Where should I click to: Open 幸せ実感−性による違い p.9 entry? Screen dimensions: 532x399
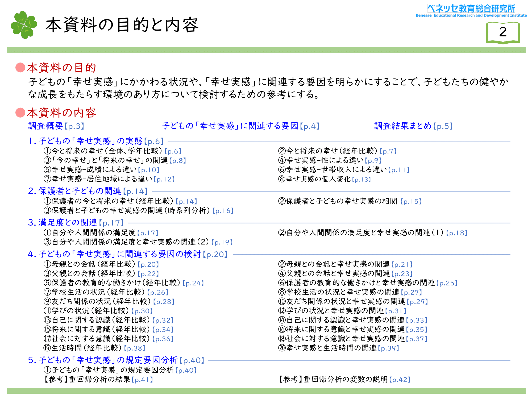tap(330, 160)
